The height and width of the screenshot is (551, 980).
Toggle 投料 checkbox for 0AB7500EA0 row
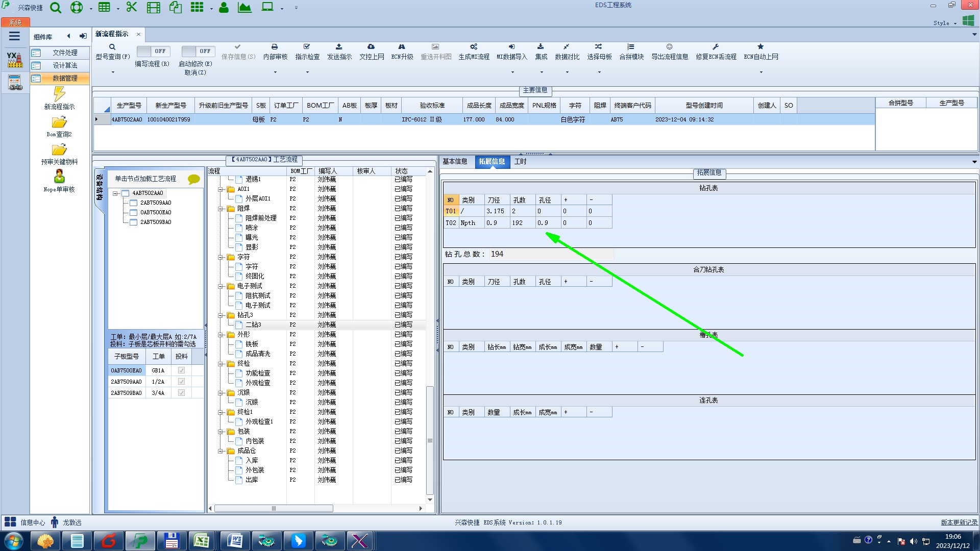point(181,370)
